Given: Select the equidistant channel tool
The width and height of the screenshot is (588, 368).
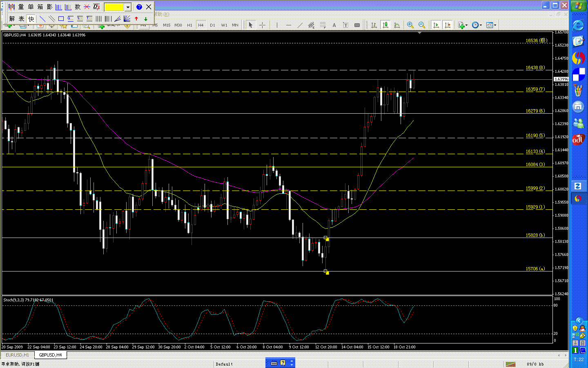Looking at the screenshot, I should (x=311, y=25).
